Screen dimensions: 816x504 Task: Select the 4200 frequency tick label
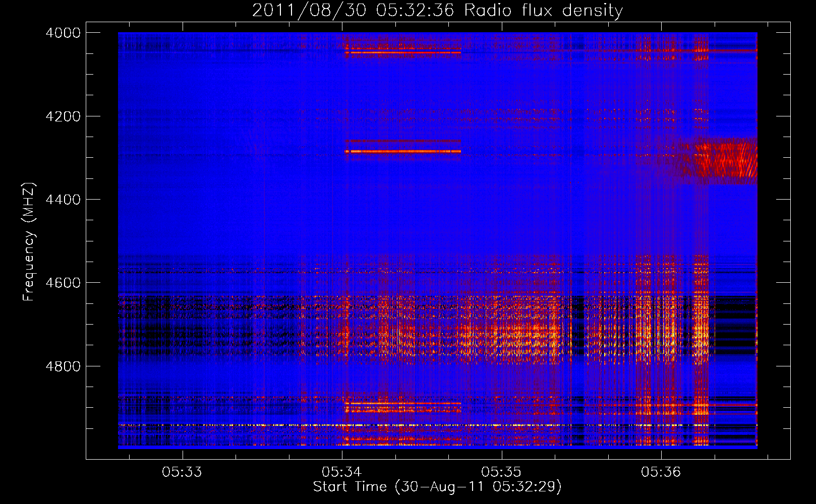point(63,116)
